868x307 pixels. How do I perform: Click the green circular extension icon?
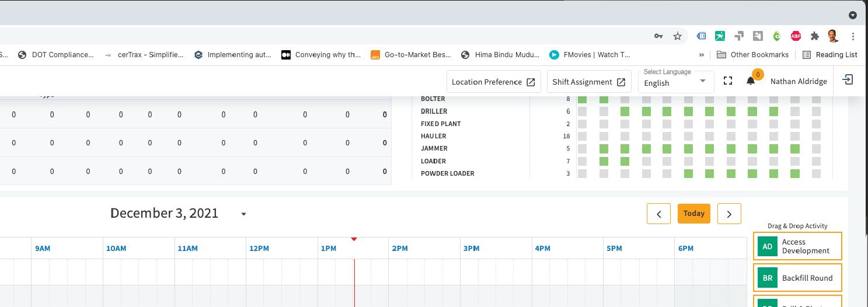click(x=776, y=36)
